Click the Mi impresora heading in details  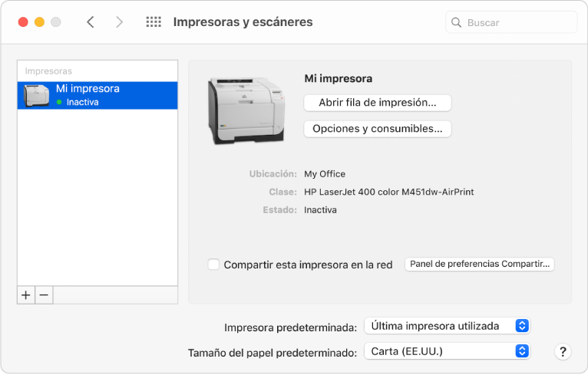point(339,79)
